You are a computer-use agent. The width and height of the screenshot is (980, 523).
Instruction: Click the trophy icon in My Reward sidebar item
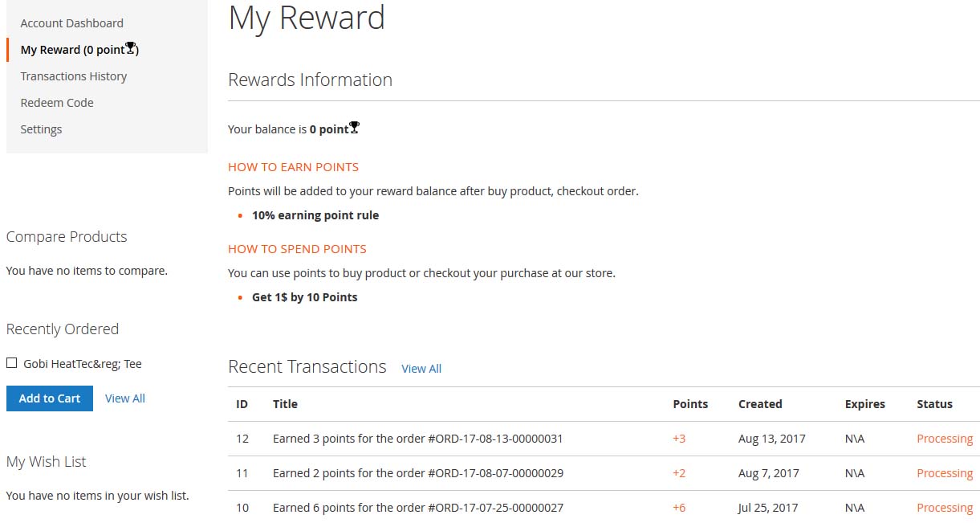[130, 48]
